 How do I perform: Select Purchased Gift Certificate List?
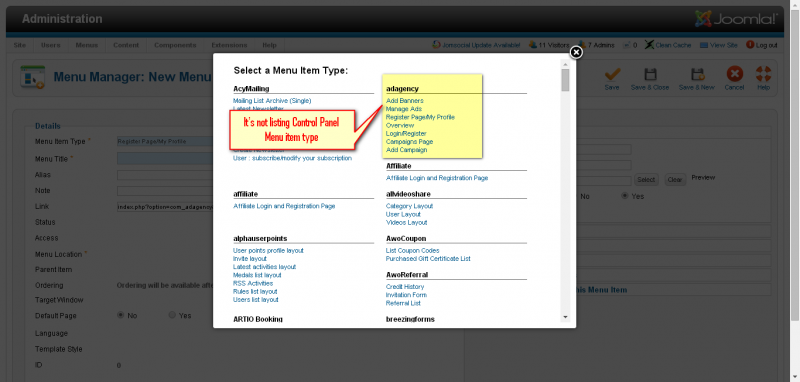pyautogui.click(x=428, y=259)
